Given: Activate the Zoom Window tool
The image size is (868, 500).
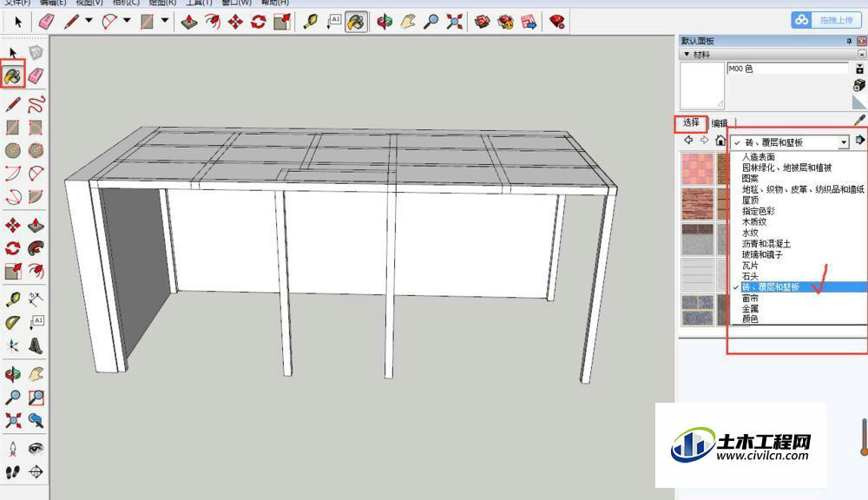Looking at the screenshot, I should point(36,397).
